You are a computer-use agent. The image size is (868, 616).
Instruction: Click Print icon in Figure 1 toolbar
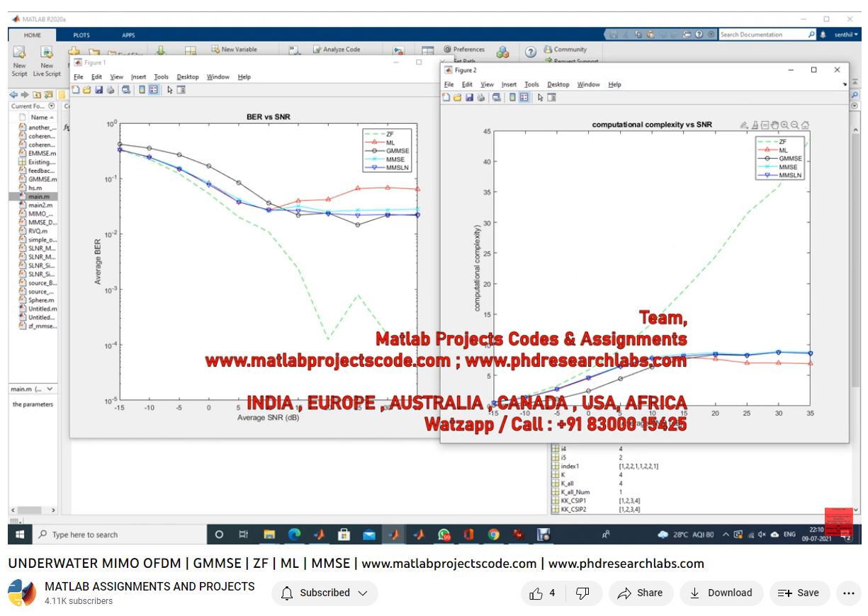[111, 90]
